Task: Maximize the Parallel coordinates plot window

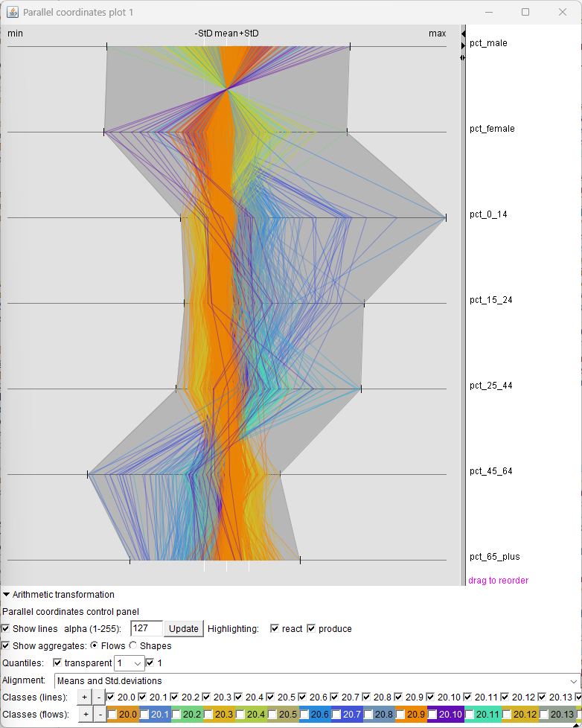Action: pyautogui.click(x=525, y=12)
